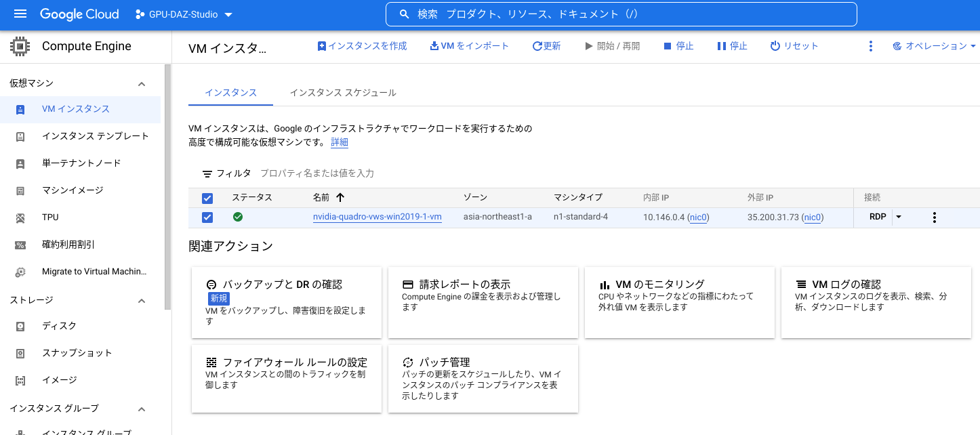980x435 pixels.
Task: Open the RDP connection dropdown arrow
Action: (x=899, y=217)
